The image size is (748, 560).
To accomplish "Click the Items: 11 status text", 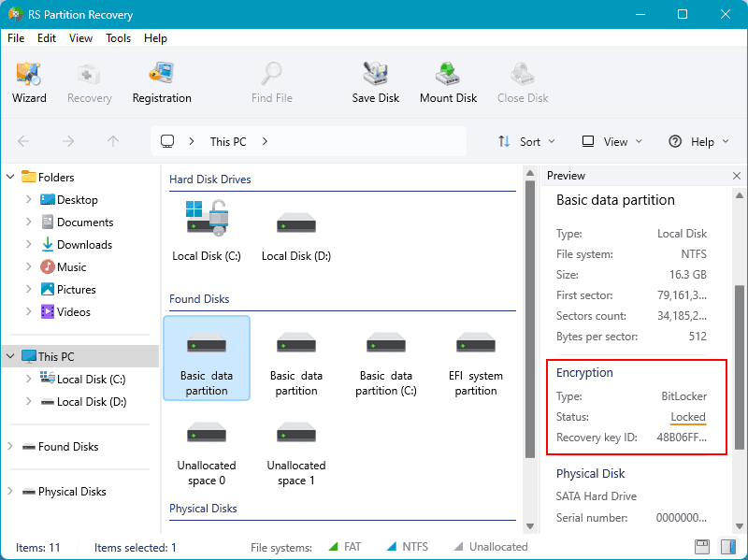I will point(37,547).
